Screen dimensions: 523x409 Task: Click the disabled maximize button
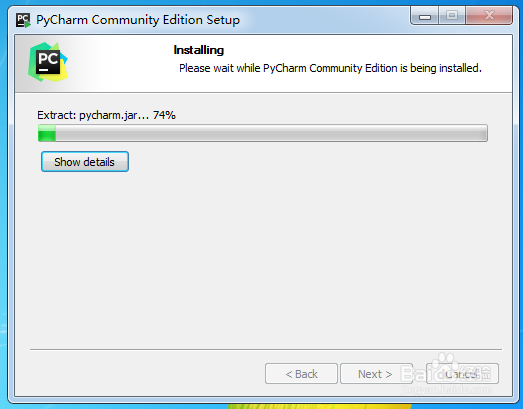tap(452, 16)
